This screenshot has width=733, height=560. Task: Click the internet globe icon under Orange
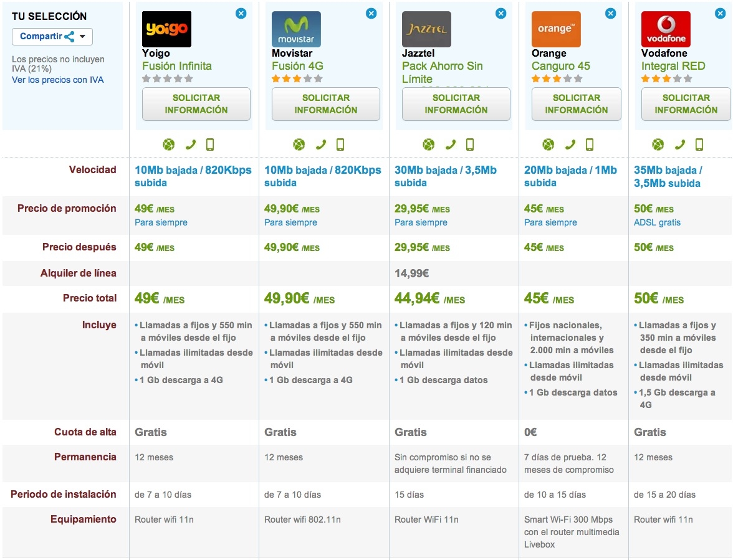[549, 145]
